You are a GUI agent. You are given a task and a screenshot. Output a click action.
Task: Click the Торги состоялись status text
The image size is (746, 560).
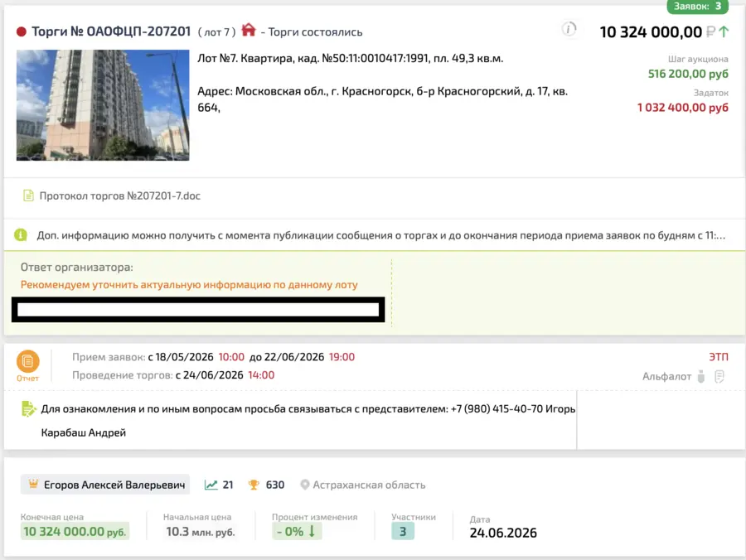315,31
